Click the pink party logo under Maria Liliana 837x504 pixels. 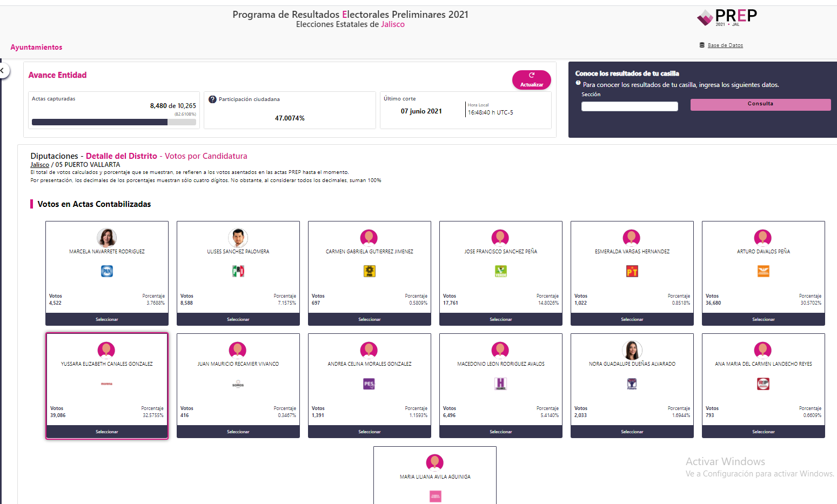(x=436, y=496)
